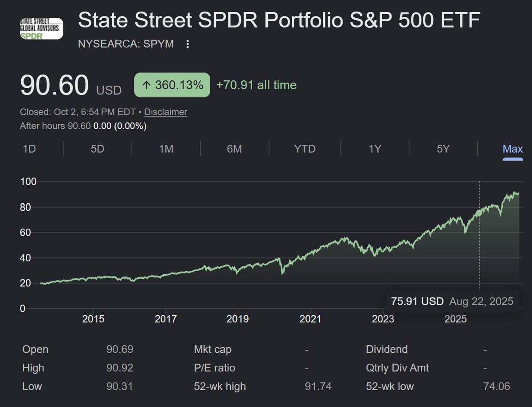532x407 pixels.
Task: Click the green 360.13% gain badge
Action: click(172, 85)
